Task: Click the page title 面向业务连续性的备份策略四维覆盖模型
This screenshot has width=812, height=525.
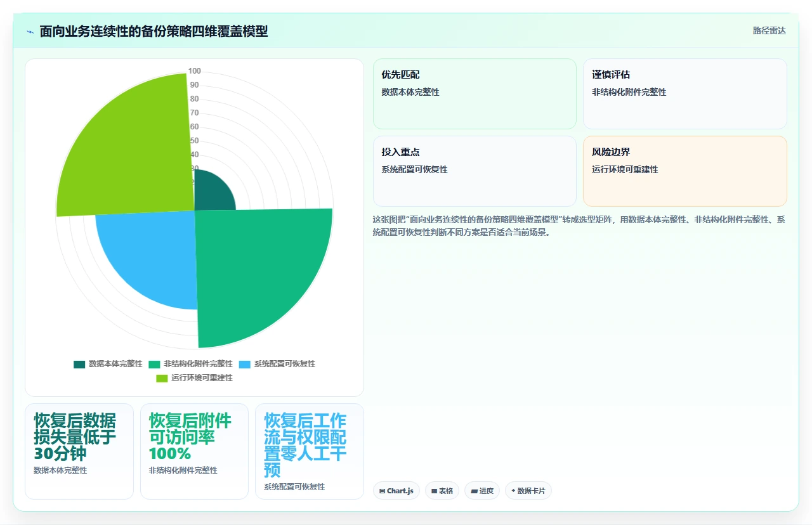Action: click(154, 32)
